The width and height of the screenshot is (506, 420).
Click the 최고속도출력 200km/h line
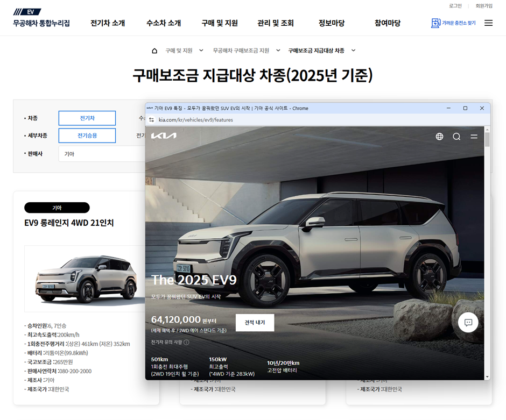pos(52,334)
